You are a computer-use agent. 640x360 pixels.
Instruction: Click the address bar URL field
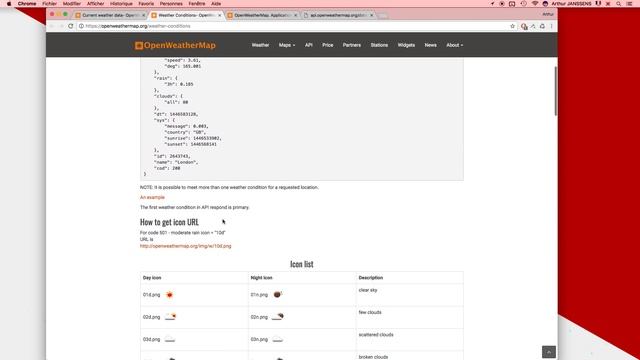pyautogui.click(x=296, y=26)
